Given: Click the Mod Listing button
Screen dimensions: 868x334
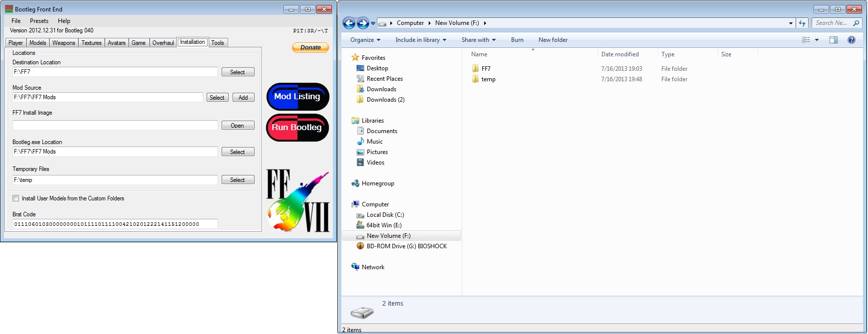Looking at the screenshot, I should (x=297, y=97).
